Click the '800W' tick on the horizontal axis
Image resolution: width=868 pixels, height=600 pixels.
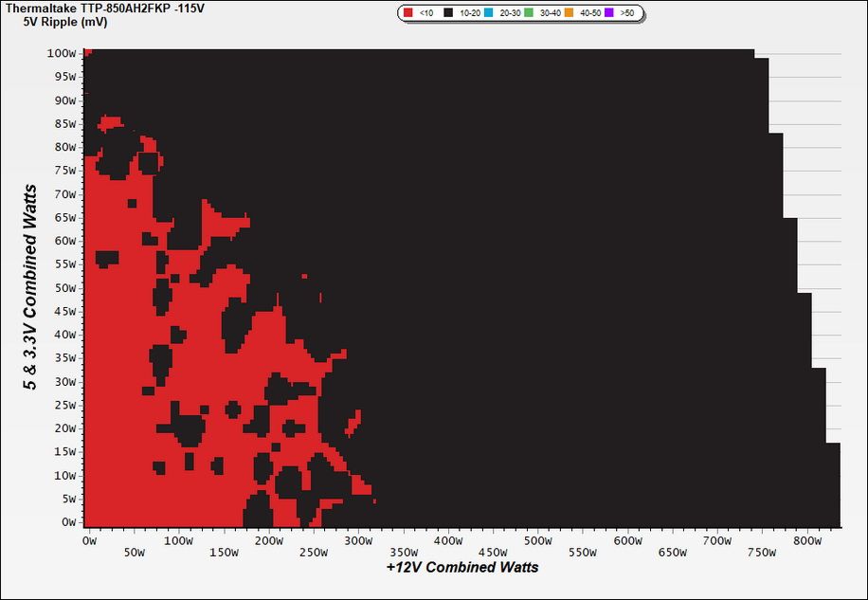[807, 541]
